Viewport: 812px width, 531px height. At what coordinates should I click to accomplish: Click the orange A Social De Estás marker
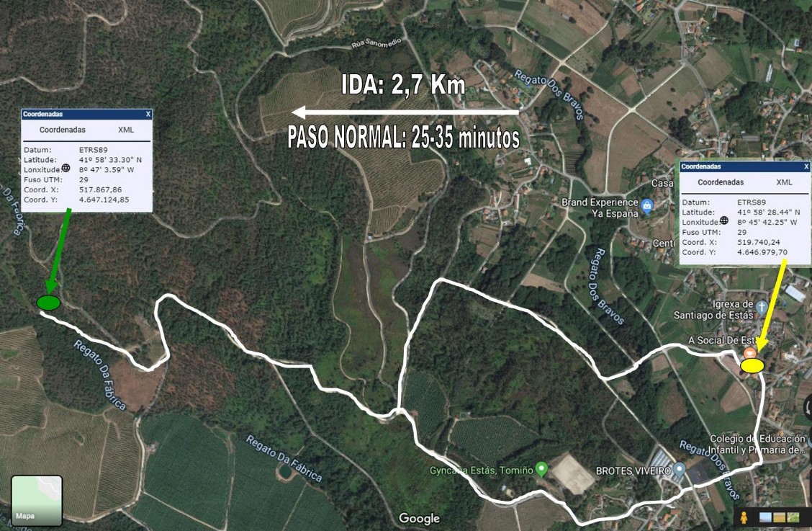[x=749, y=353]
